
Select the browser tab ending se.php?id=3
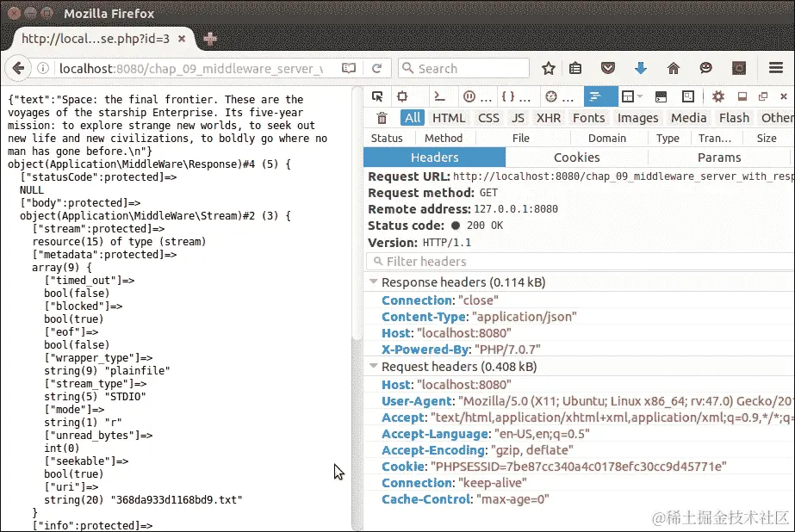[96, 39]
